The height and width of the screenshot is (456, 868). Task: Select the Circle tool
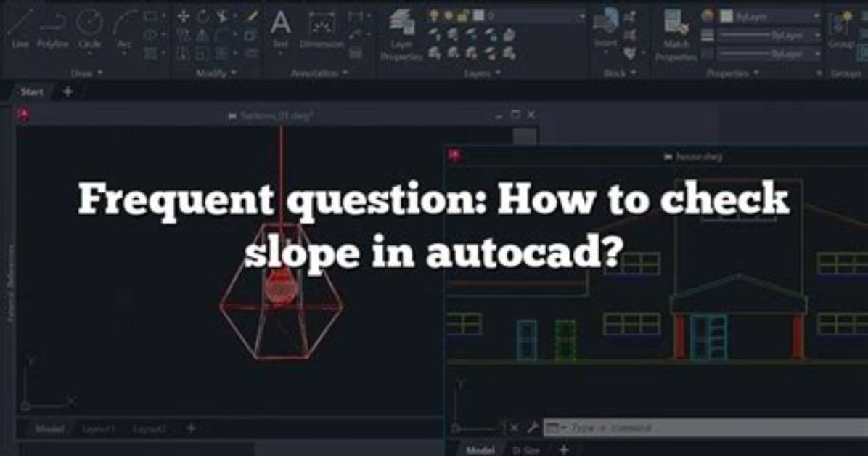coord(89,28)
